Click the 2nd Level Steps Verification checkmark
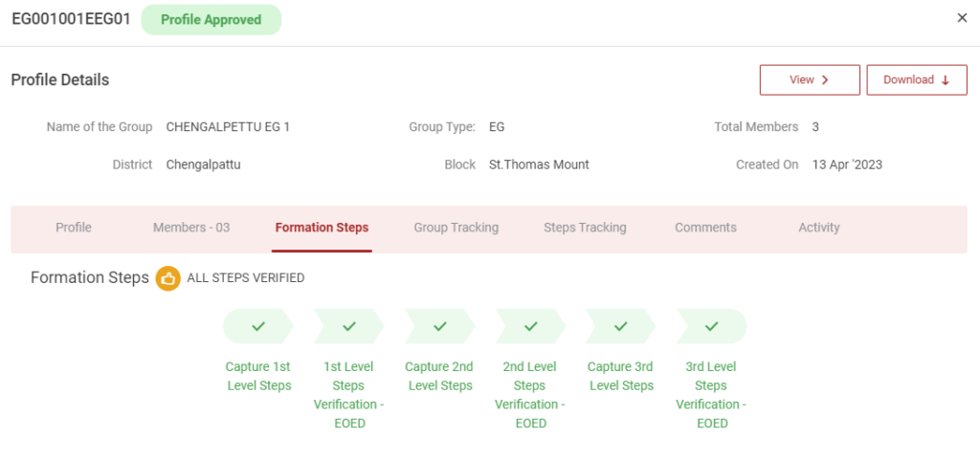 pos(530,326)
